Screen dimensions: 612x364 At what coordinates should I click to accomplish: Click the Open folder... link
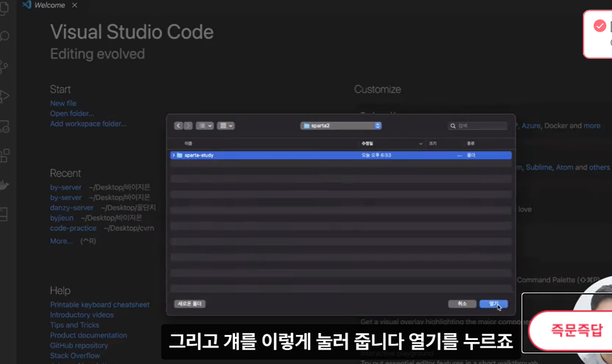[72, 114]
